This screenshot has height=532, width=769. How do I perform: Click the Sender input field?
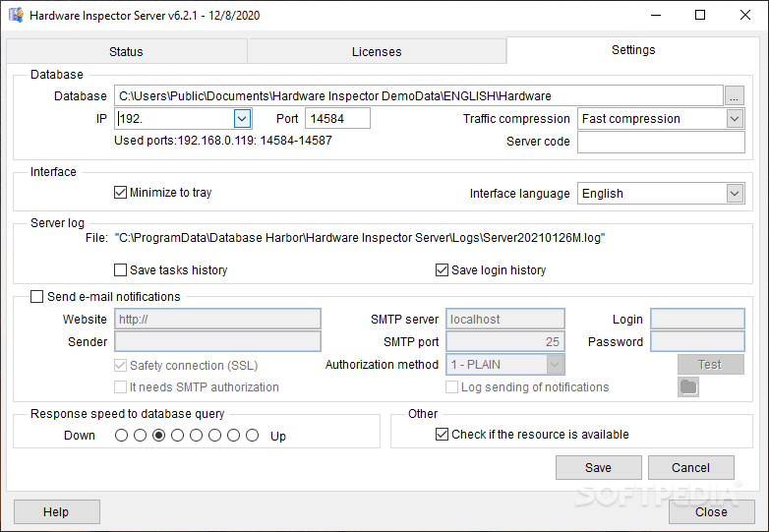[x=217, y=342]
